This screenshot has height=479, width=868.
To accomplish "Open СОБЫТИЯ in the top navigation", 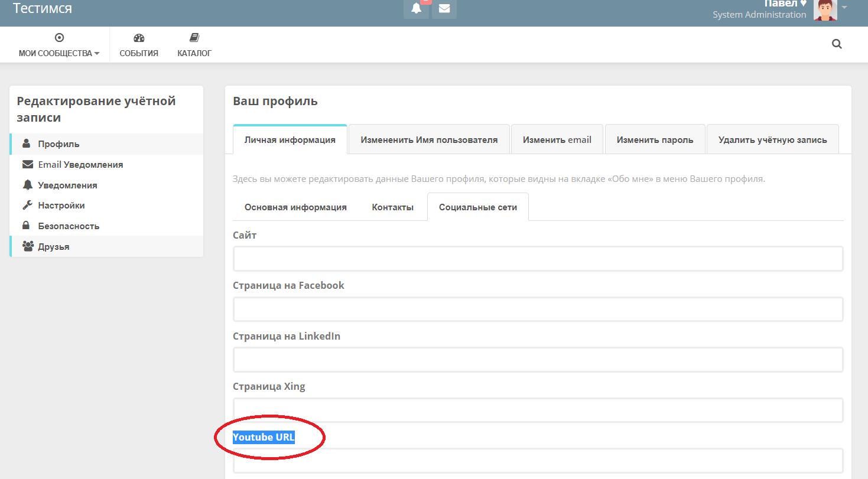I will 139,53.
